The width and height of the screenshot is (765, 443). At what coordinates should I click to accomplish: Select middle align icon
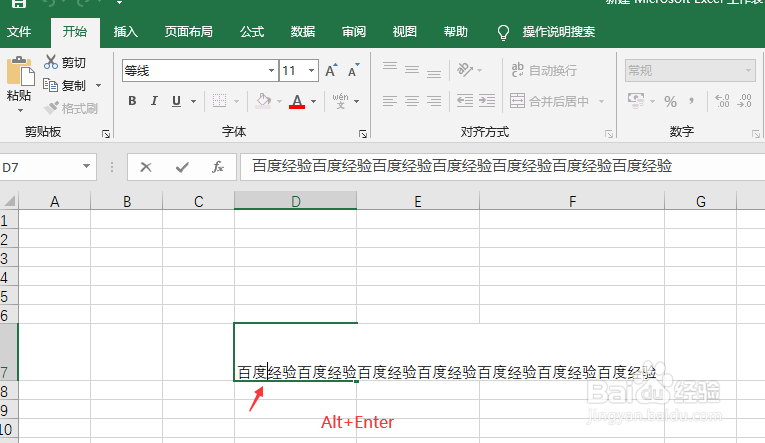(412, 70)
